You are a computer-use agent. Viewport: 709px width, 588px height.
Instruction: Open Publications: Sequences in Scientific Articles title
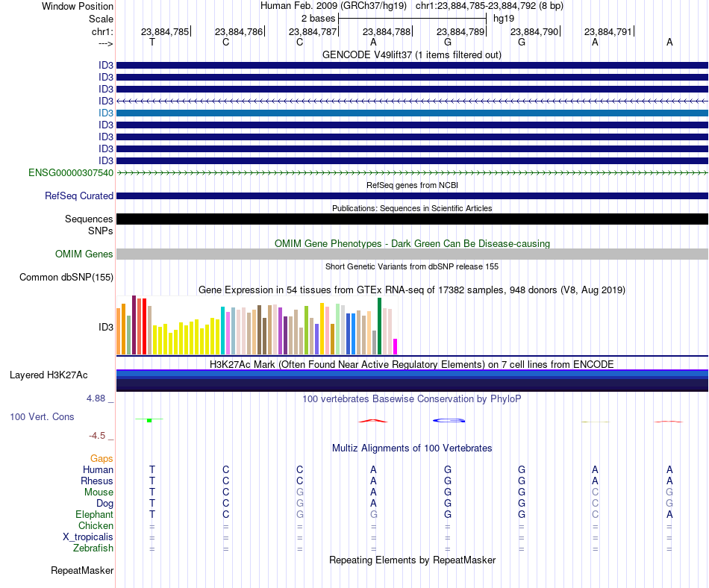[412, 208]
